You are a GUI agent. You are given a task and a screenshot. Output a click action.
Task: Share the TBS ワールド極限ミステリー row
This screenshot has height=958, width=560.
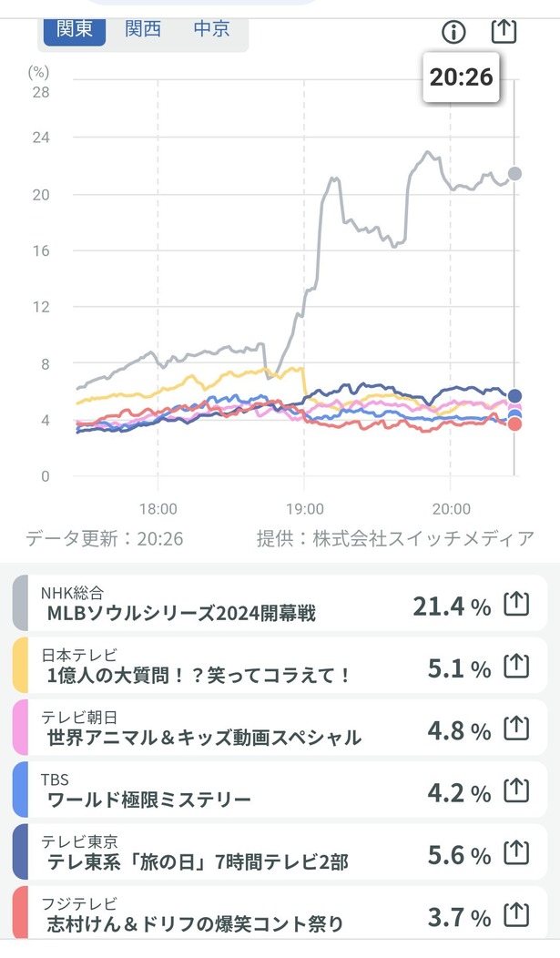coord(516,791)
